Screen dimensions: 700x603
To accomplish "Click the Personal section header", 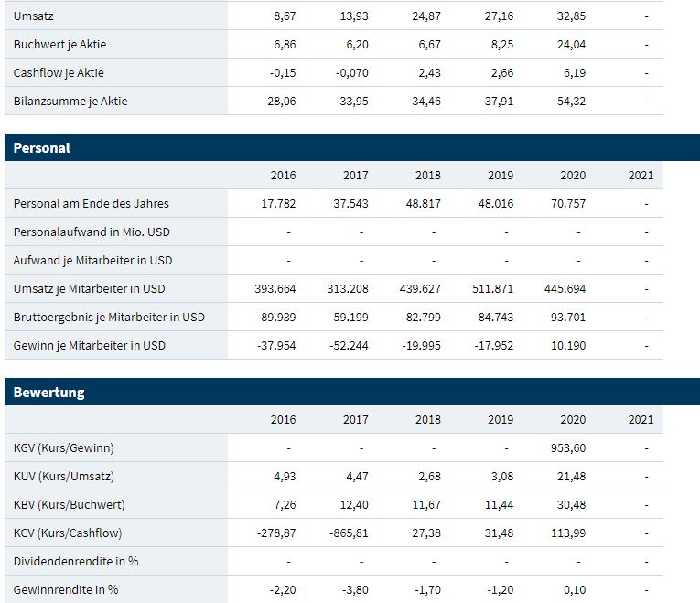I will [x=42, y=147].
